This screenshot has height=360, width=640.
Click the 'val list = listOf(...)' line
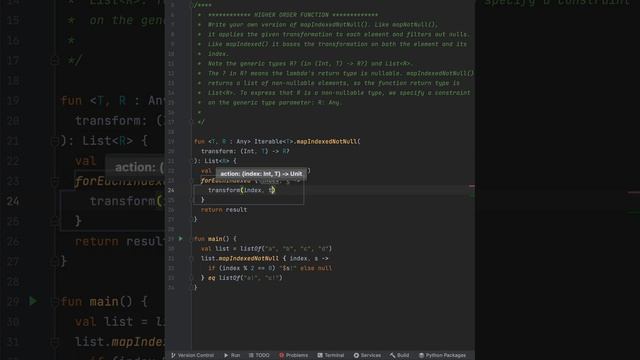click(x=266, y=249)
